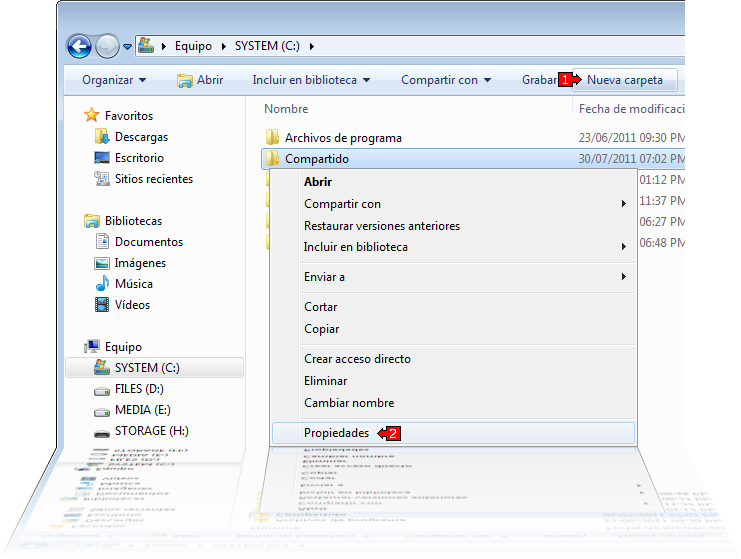741x559 pixels.
Task: Open Escritorio from the Favoritos list
Action: tap(139, 158)
